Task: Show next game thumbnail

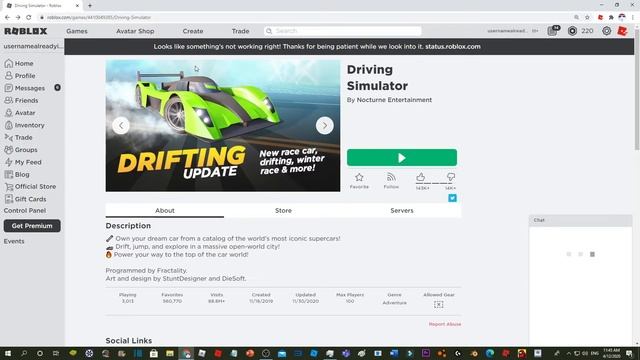Action: click(324, 125)
